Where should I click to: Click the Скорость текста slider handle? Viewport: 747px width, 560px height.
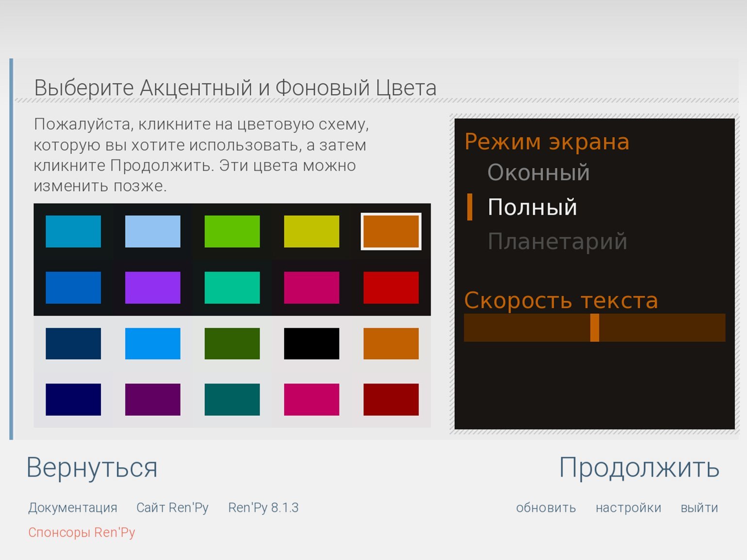[x=594, y=328]
